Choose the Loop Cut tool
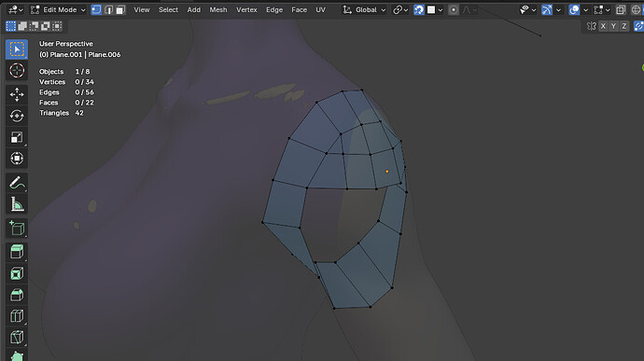 tap(17, 316)
